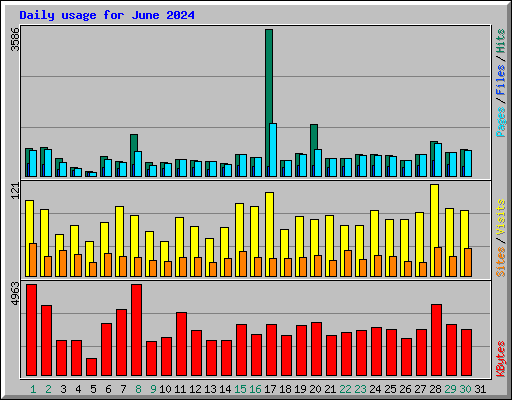This screenshot has height=400, width=512.
Task: Click the 4963 KBytes axis value
Action: (x=15, y=294)
